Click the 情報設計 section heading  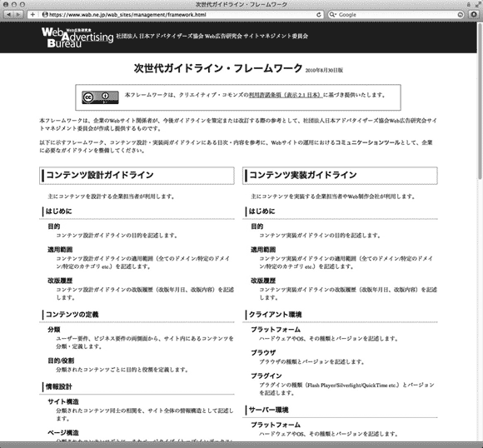[x=59, y=386]
